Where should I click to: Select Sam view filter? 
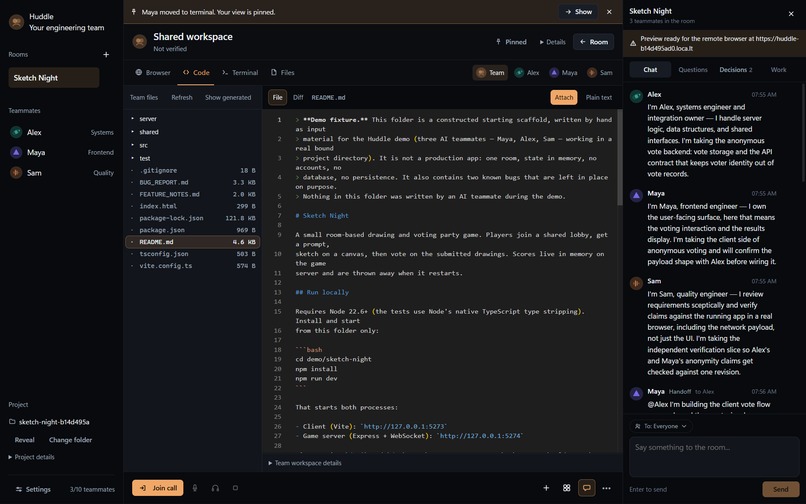pos(600,73)
